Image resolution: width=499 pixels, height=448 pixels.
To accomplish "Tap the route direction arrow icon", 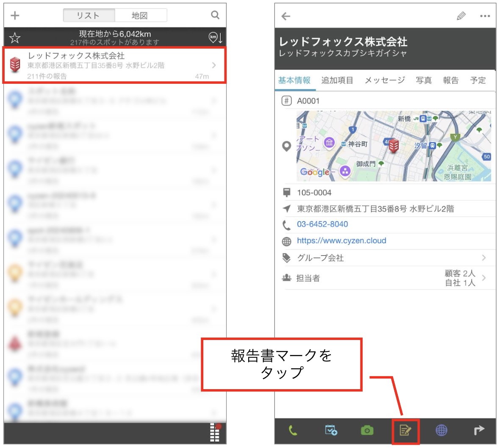I will (479, 431).
